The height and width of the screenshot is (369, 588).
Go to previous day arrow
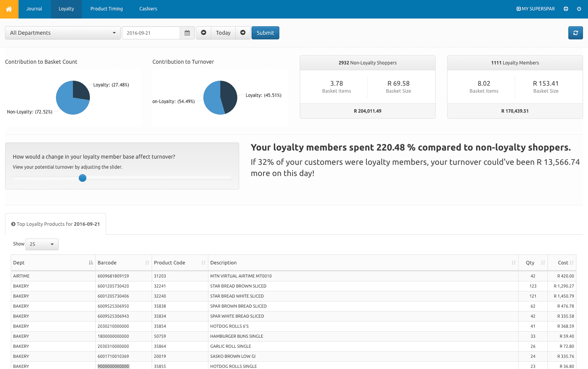[204, 33]
